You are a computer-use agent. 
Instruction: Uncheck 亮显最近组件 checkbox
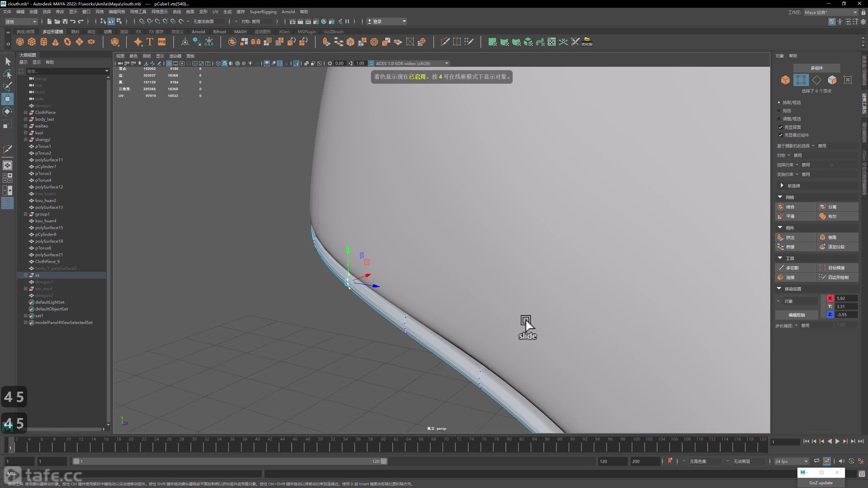point(781,135)
